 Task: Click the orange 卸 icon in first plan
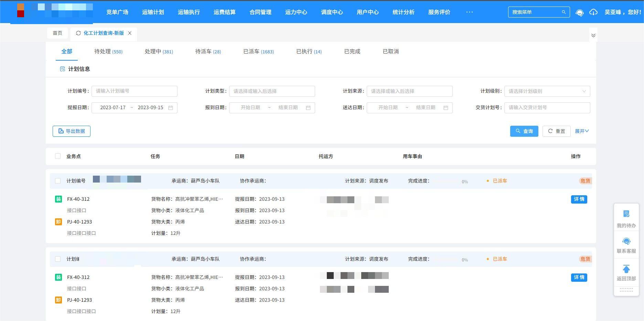[58, 222]
